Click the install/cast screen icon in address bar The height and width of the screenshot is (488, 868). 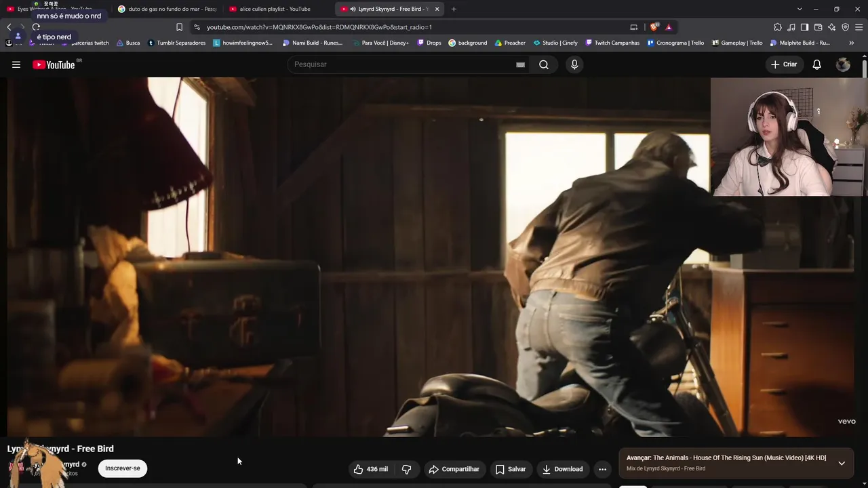[x=634, y=27]
